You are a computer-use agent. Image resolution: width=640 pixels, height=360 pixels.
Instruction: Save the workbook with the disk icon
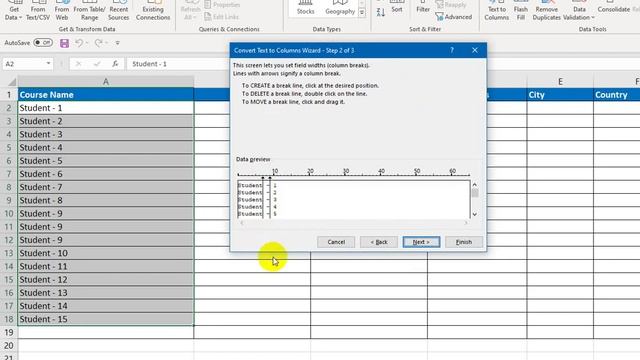click(x=64, y=43)
